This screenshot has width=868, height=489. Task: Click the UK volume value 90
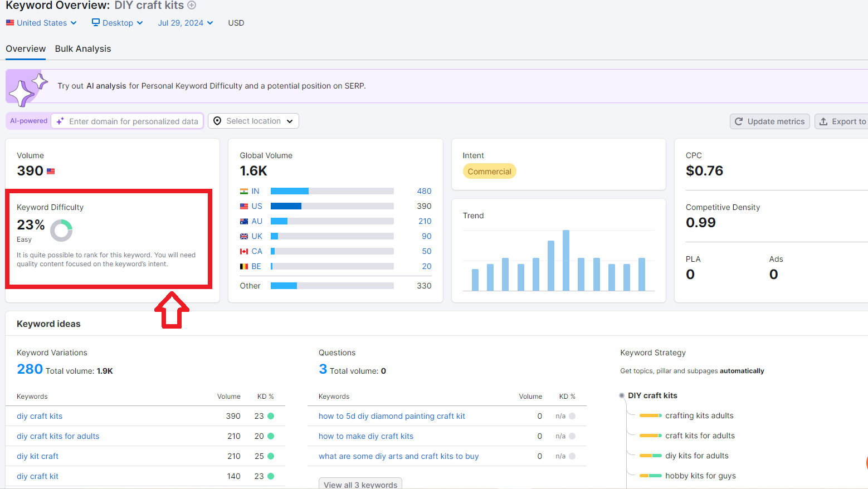426,236
